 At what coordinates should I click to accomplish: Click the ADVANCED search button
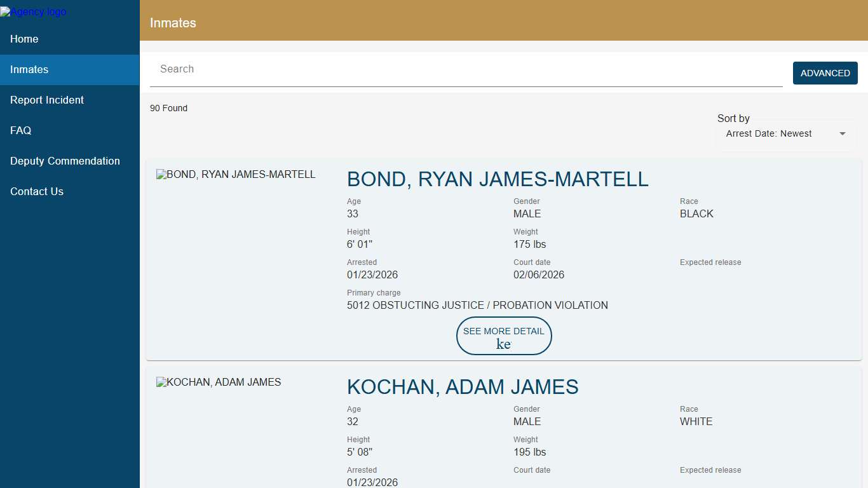click(825, 73)
